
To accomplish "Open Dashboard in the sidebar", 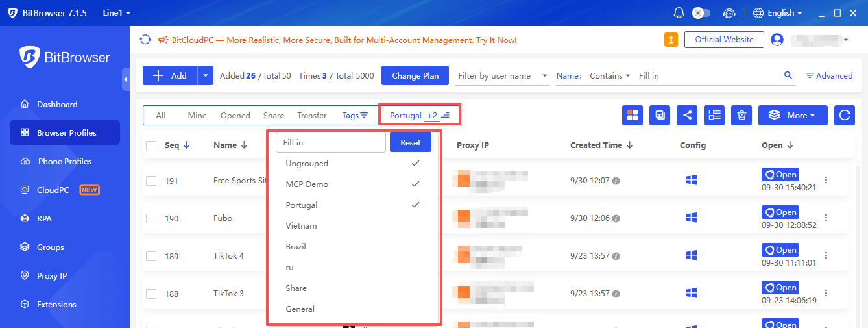I will (x=65, y=104).
